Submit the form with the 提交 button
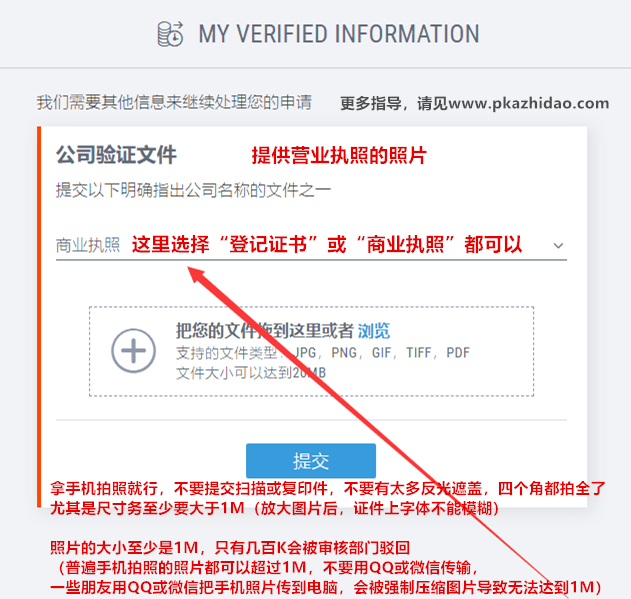 (x=311, y=461)
